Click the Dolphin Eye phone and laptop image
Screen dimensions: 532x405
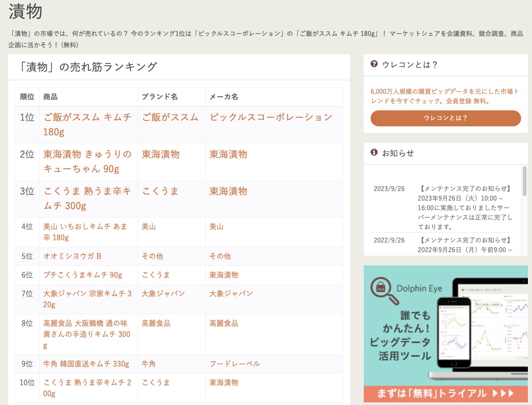[483, 328]
